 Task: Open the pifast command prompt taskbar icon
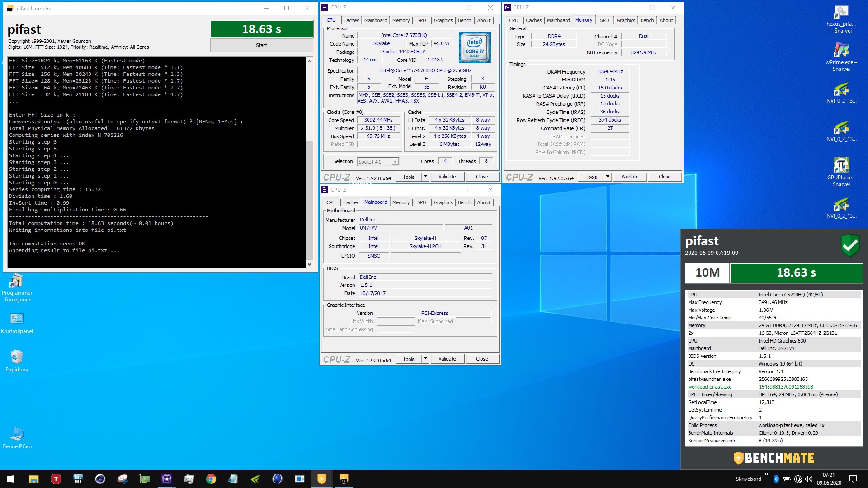(x=344, y=479)
